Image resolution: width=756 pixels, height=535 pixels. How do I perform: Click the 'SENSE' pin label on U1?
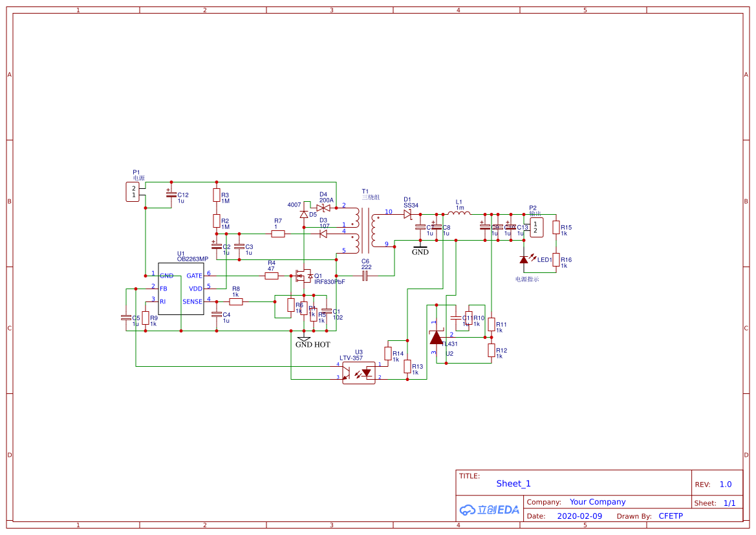click(x=192, y=302)
